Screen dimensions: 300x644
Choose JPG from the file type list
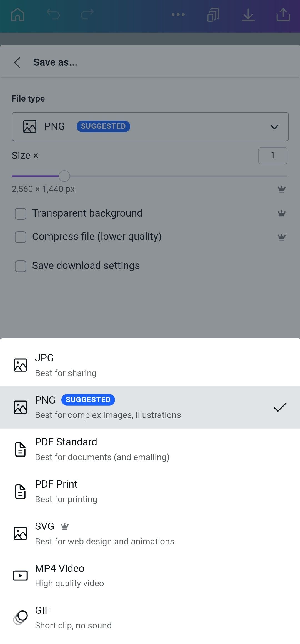(x=150, y=365)
